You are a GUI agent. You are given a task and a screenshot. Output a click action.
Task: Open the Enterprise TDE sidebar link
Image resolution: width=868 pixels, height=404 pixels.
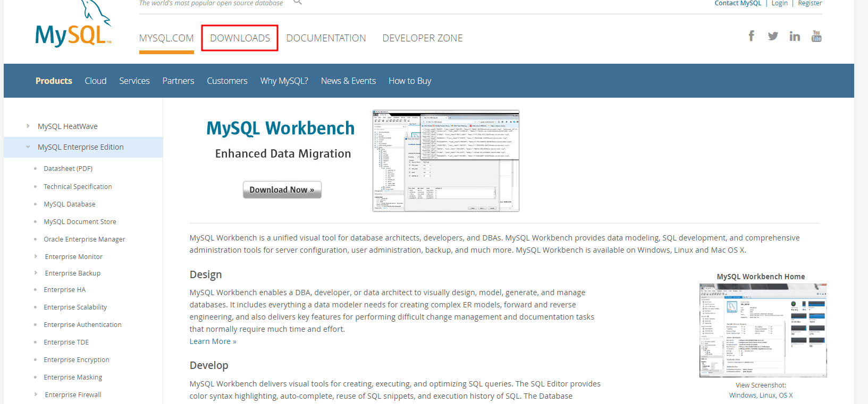pos(66,342)
